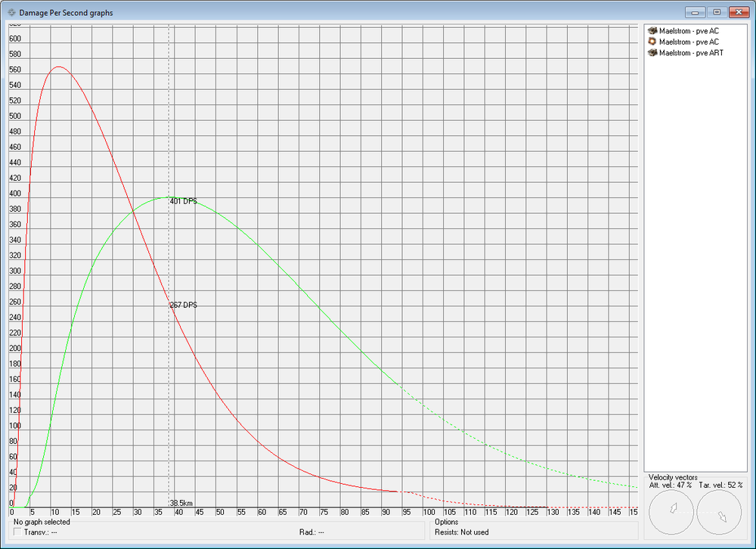Click the ship icon beside Maelstrom - pve ART
This screenshot has width=756, height=549.
coord(652,53)
